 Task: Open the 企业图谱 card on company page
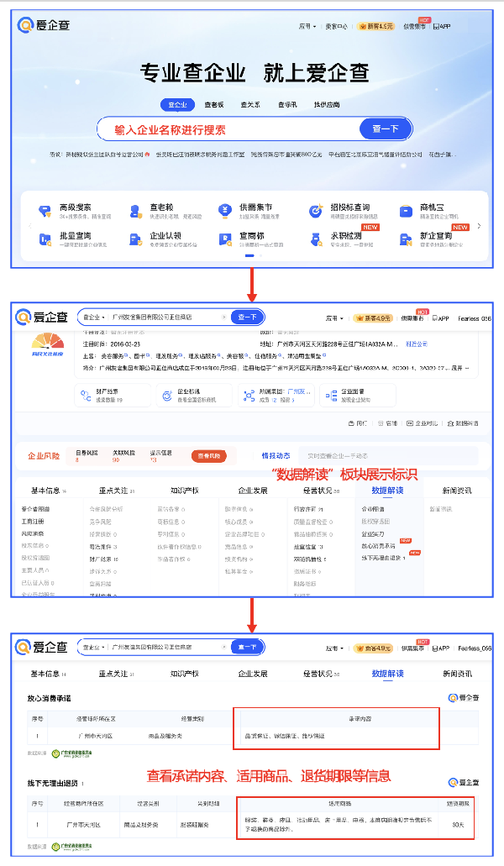point(358,395)
